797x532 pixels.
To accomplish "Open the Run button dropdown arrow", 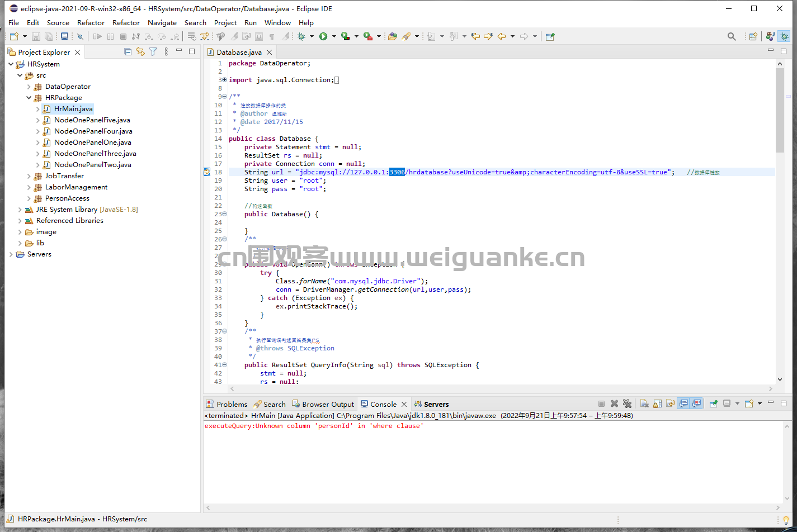I will [x=334, y=36].
